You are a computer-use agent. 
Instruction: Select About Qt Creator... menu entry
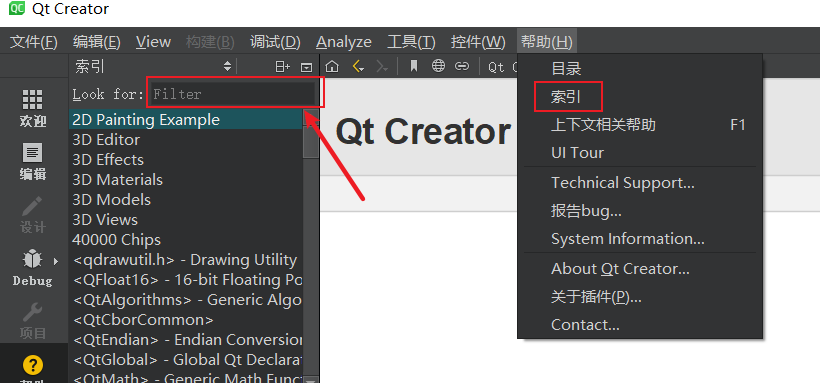[x=640, y=269]
